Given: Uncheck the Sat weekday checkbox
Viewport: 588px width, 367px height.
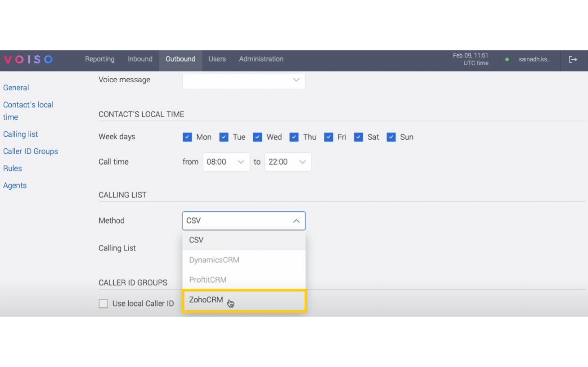Looking at the screenshot, I should [358, 137].
